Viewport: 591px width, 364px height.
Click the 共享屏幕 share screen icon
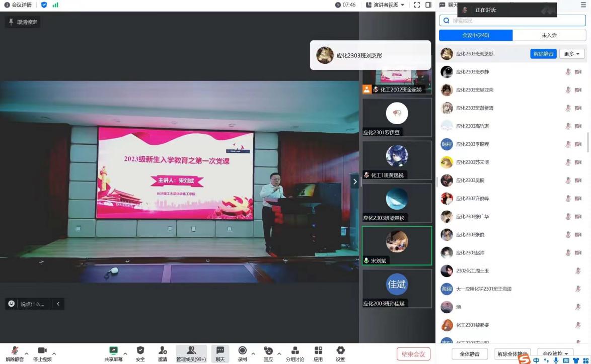[x=113, y=351]
